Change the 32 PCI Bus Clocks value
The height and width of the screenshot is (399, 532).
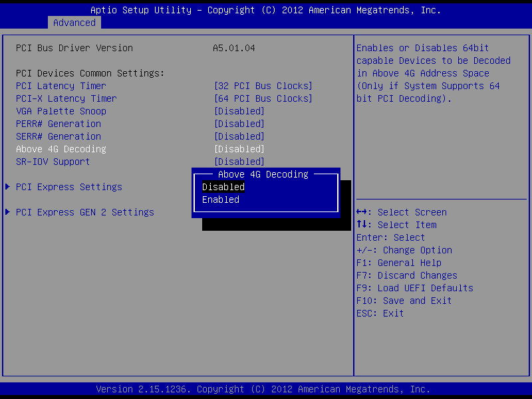tap(263, 86)
